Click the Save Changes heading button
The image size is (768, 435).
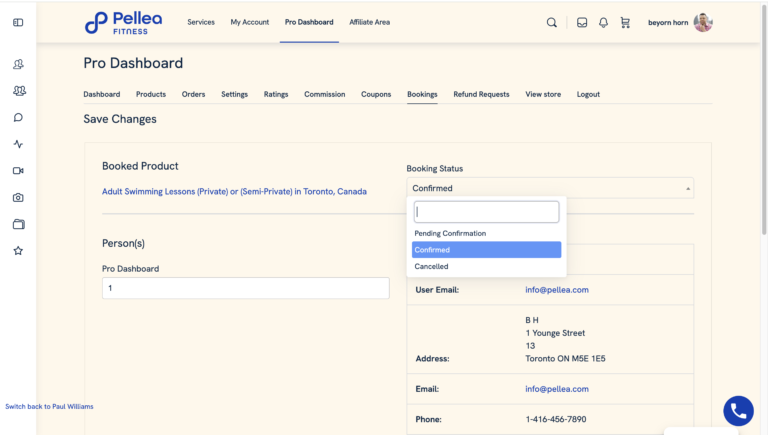(x=120, y=119)
